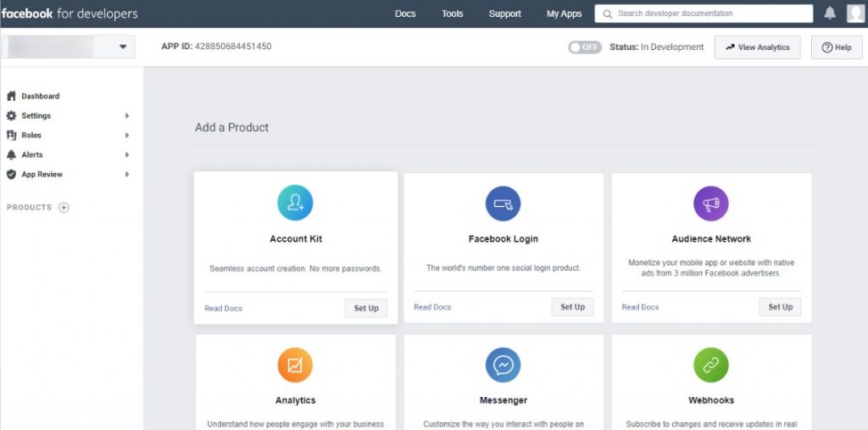The height and width of the screenshot is (430, 868).
Task: Open the My Apps menu
Action: 564,14
